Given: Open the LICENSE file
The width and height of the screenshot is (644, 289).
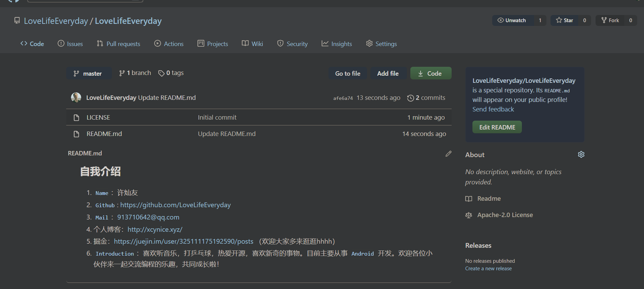Looking at the screenshot, I should tap(98, 118).
